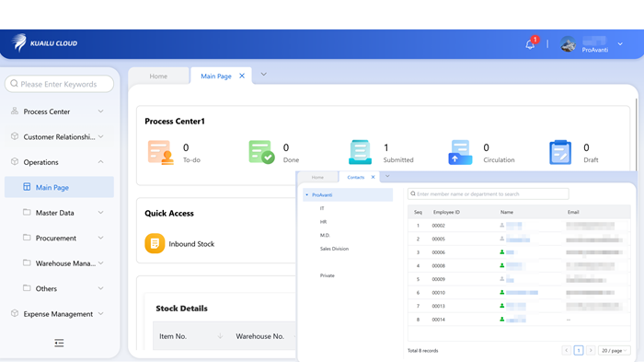The height and width of the screenshot is (362, 644).
Task: Click the Please Enter Keywords search field
Action: [59, 84]
